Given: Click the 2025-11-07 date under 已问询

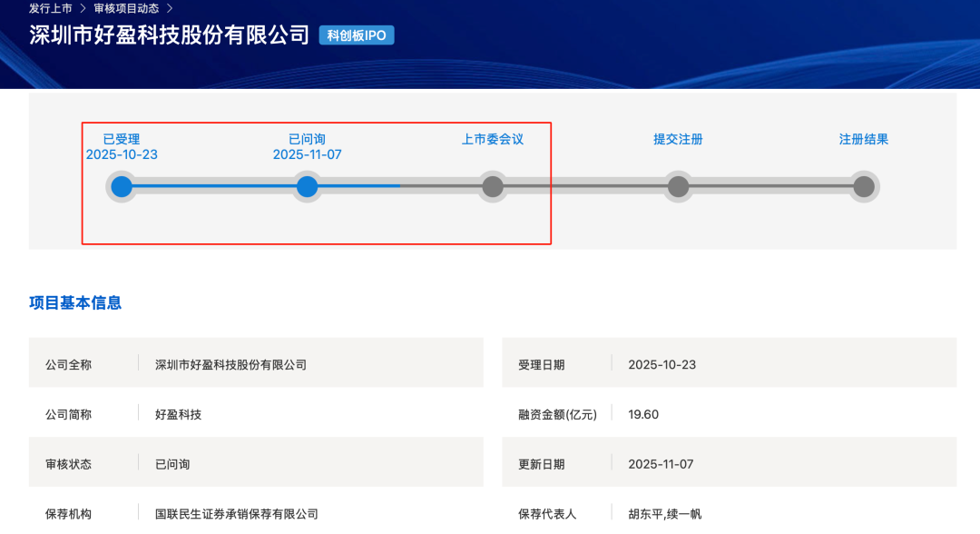Looking at the screenshot, I should [307, 154].
